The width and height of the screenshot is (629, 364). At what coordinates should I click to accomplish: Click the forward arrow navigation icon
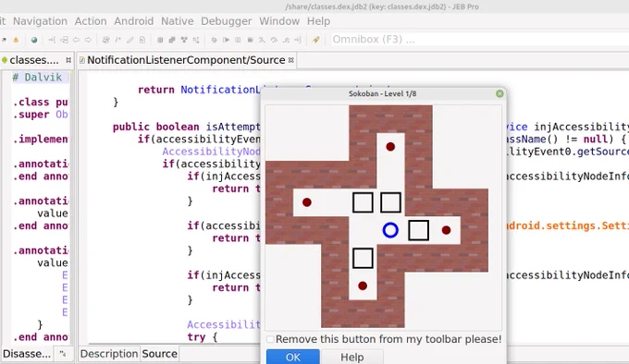pyautogui.click(x=88, y=40)
